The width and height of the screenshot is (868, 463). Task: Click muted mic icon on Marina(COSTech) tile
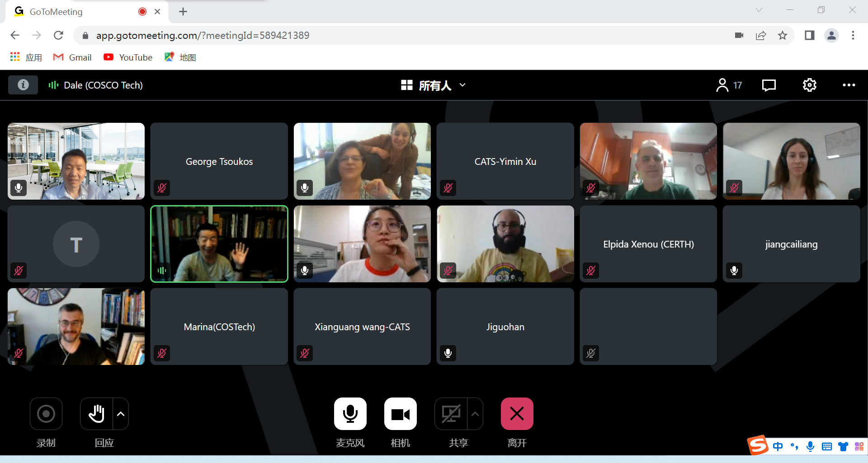pos(162,353)
